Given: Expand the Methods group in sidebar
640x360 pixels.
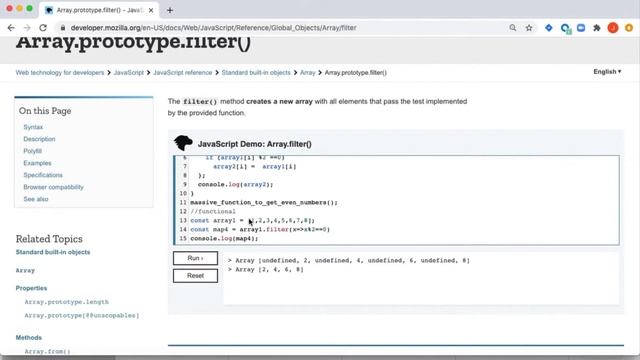Looking at the screenshot, I should pyautogui.click(x=29, y=338).
